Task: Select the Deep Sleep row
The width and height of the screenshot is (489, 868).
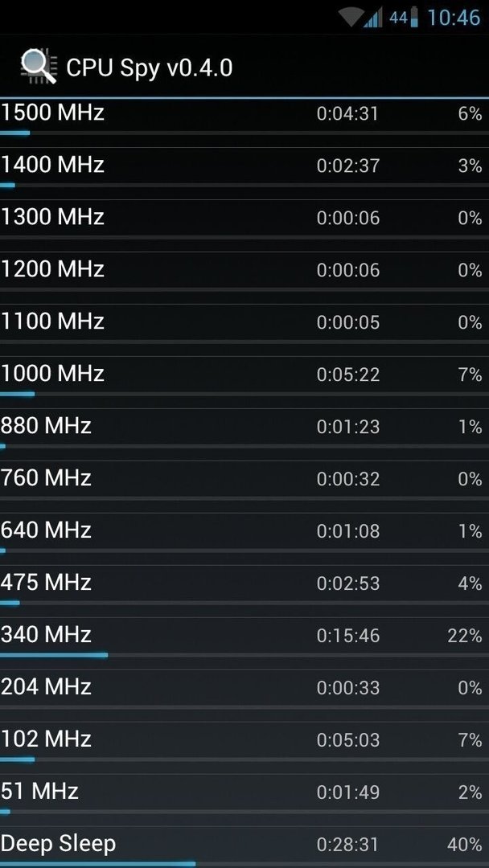Action: click(x=244, y=848)
